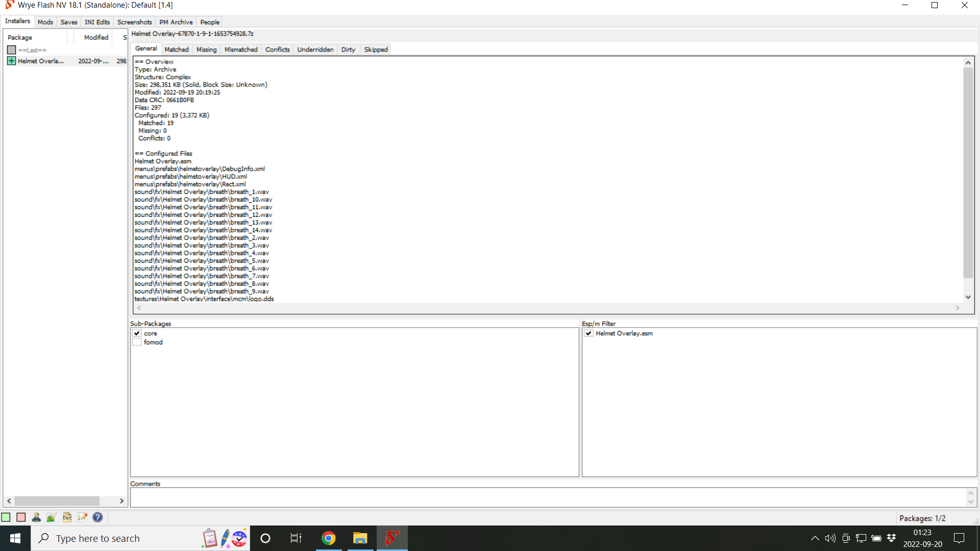Open Cortana circle on taskbar
Screen dimensions: 980x551
[265, 538]
